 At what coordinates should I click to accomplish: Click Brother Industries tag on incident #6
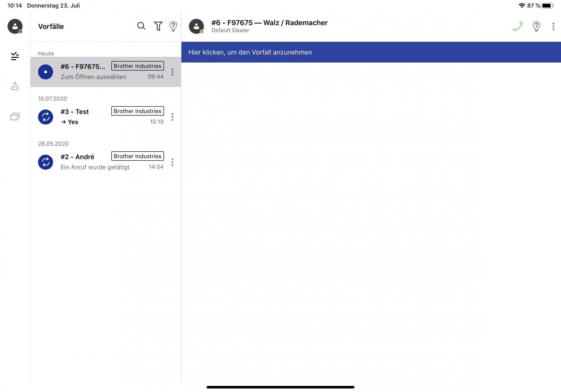137,66
